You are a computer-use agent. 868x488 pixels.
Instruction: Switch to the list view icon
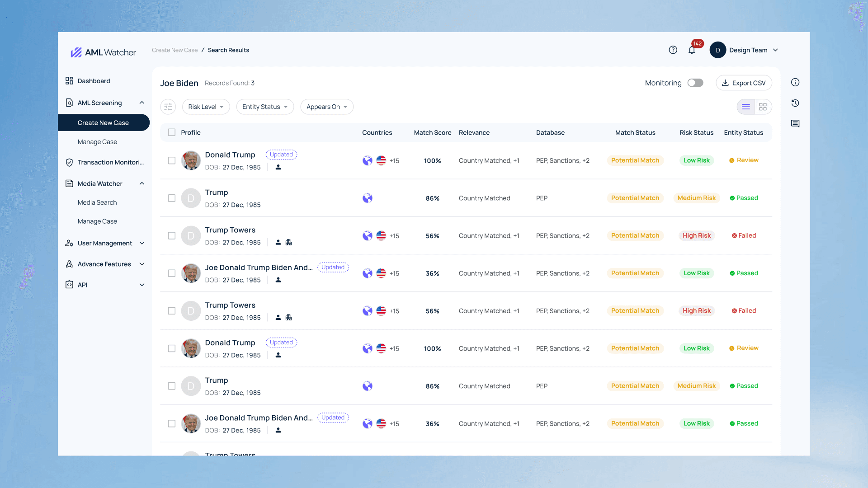[746, 107]
